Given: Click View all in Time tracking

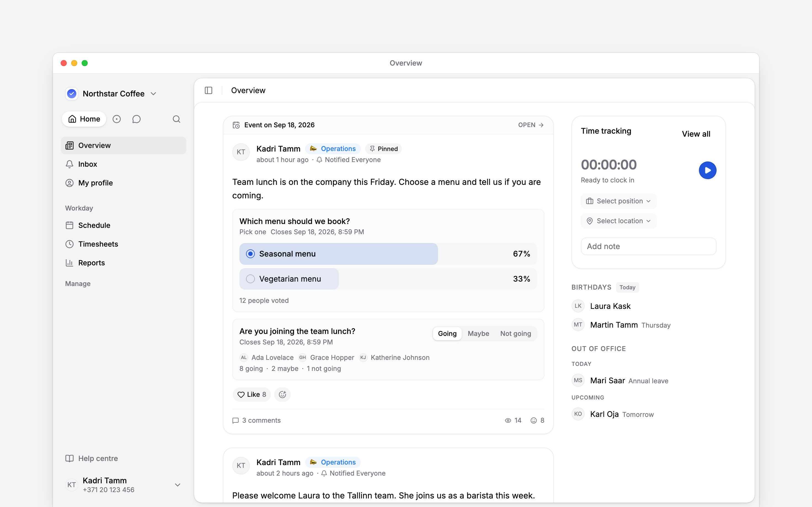Looking at the screenshot, I should click(x=696, y=134).
